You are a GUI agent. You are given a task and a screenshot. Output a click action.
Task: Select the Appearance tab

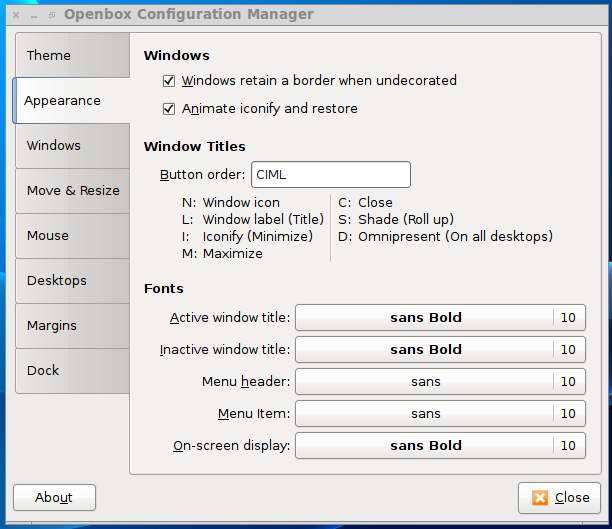point(72,100)
